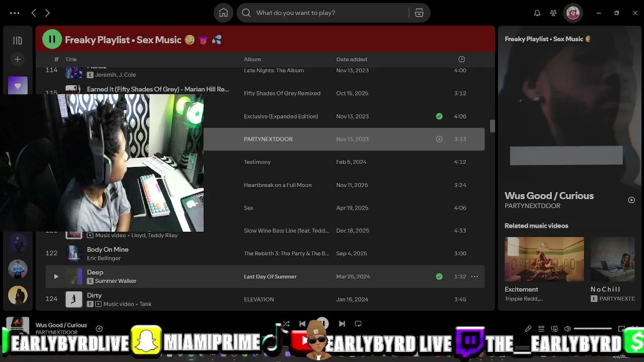644x362 pixels.
Task: Add current song to Liked Songs in player bar
Action: tap(99, 329)
